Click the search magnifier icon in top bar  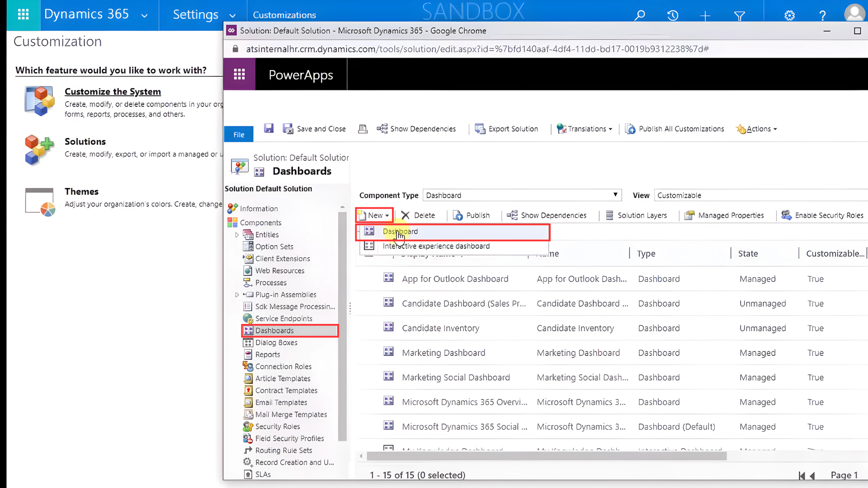coord(639,16)
